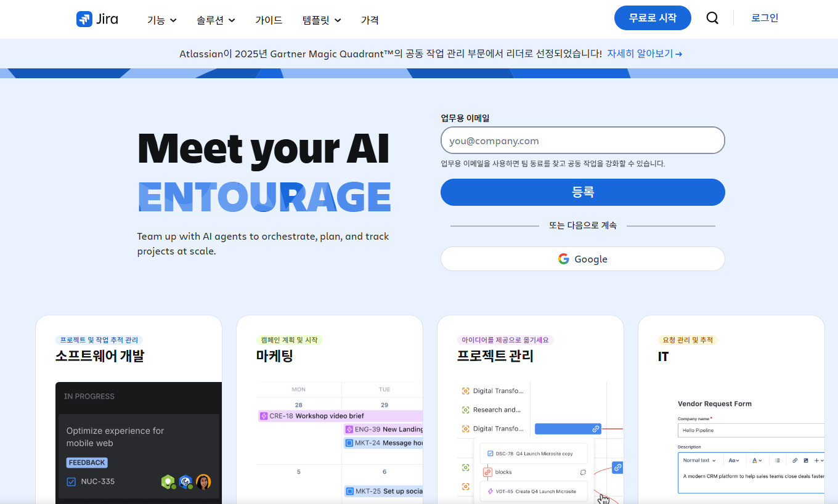The width and height of the screenshot is (838, 504).
Task: Focus the 업무용 이메일 input field
Action: pyautogui.click(x=582, y=140)
